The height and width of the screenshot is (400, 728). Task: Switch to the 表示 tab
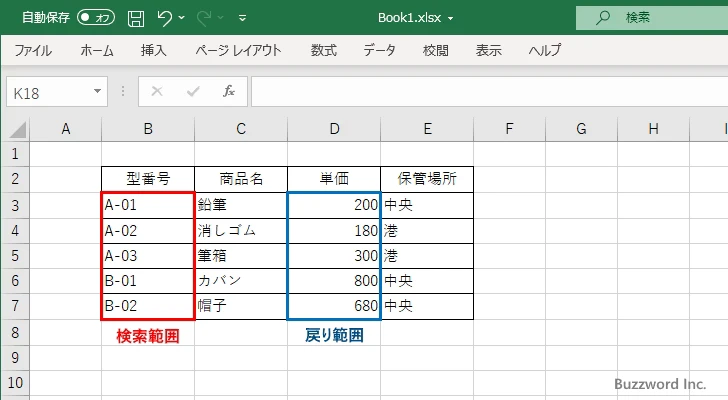pyautogui.click(x=488, y=50)
